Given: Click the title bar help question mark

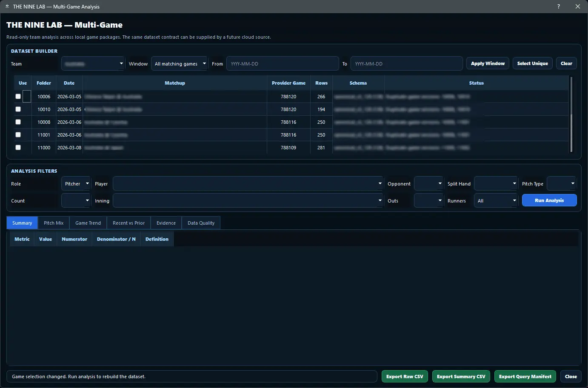Looking at the screenshot, I should (x=559, y=6).
